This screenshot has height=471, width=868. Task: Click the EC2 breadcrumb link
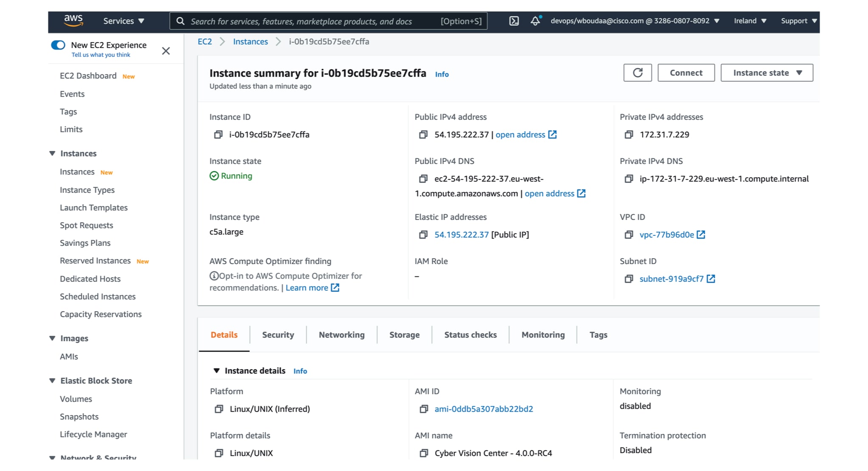click(204, 42)
